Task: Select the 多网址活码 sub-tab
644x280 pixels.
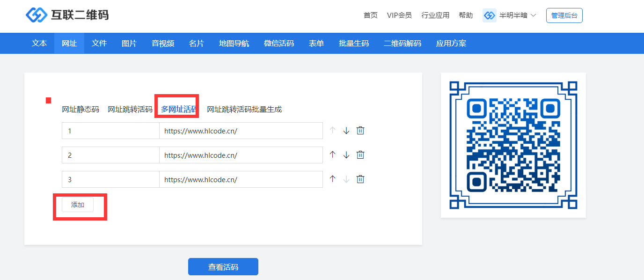Action: tap(178, 110)
